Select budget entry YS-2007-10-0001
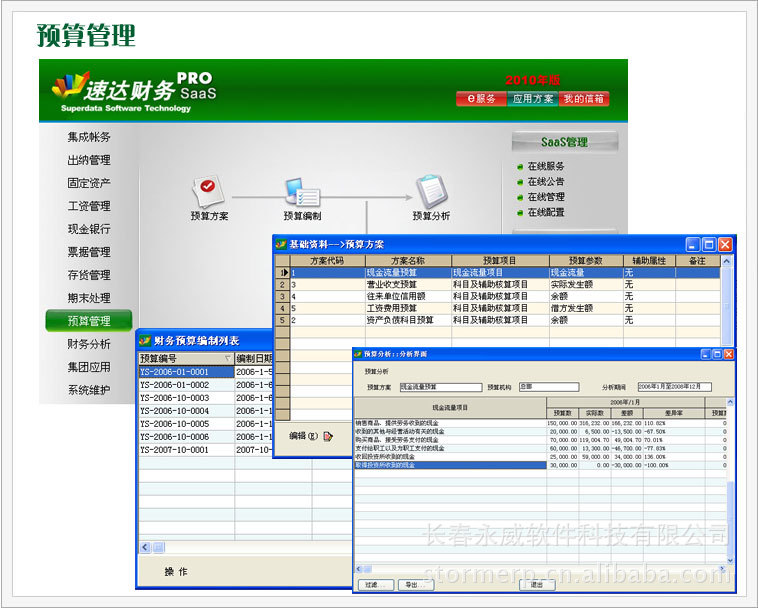 [x=186, y=450]
